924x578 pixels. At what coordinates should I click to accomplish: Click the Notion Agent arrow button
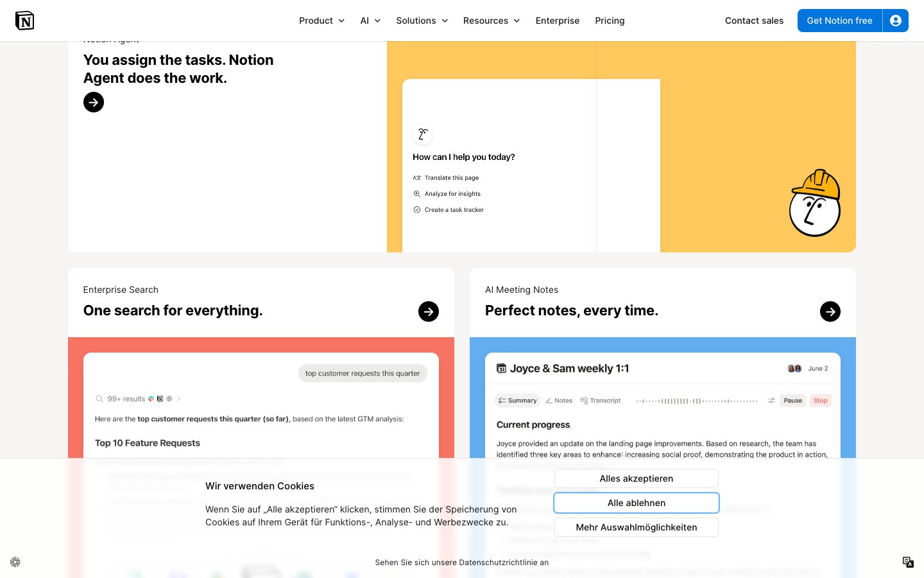click(x=94, y=102)
